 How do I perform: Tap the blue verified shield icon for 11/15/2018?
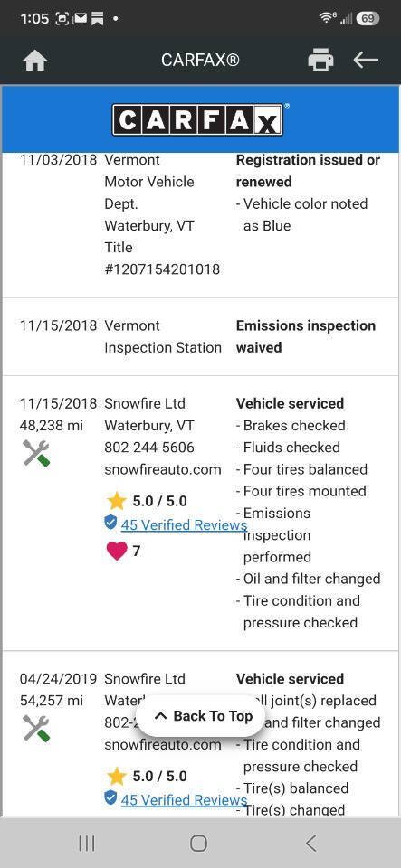(110, 522)
